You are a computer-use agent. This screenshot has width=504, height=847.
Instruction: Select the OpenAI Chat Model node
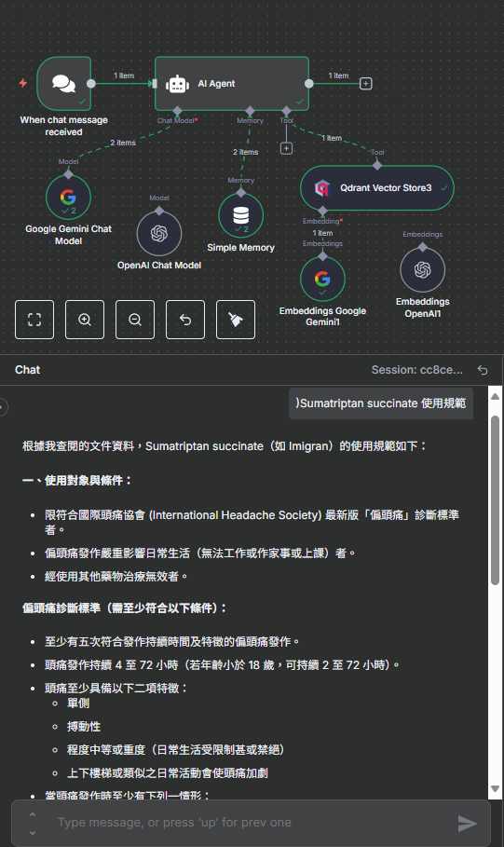click(x=158, y=233)
